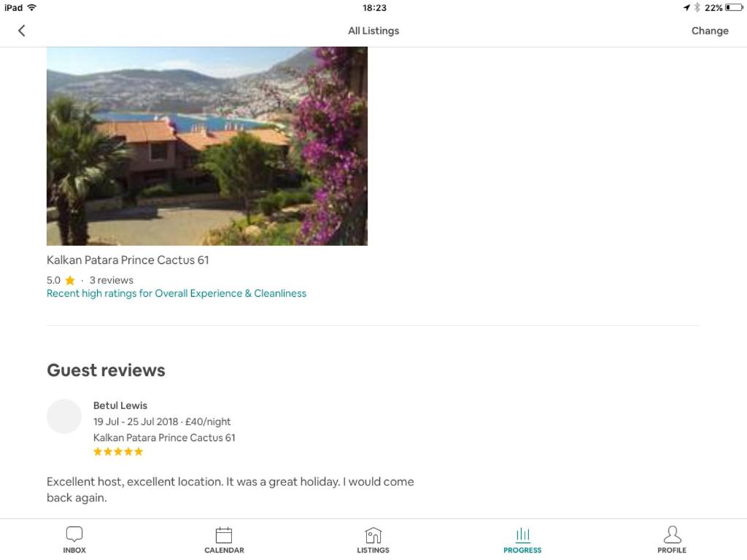Go back using the chevron arrow

point(21,31)
